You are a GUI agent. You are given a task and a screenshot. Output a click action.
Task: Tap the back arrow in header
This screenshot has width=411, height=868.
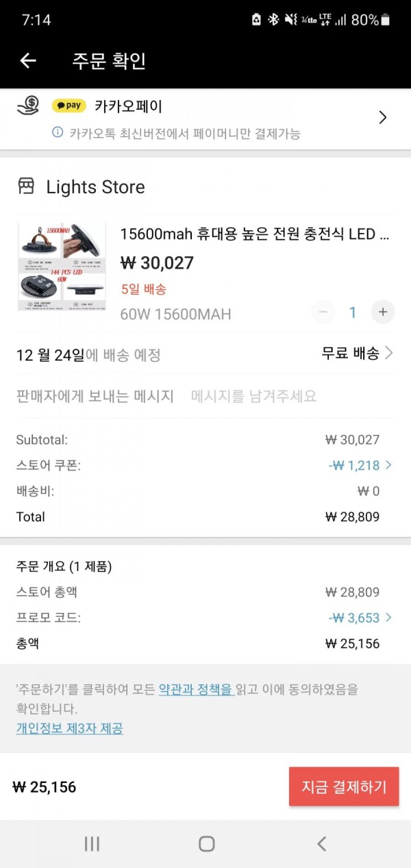pyautogui.click(x=27, y=61)
